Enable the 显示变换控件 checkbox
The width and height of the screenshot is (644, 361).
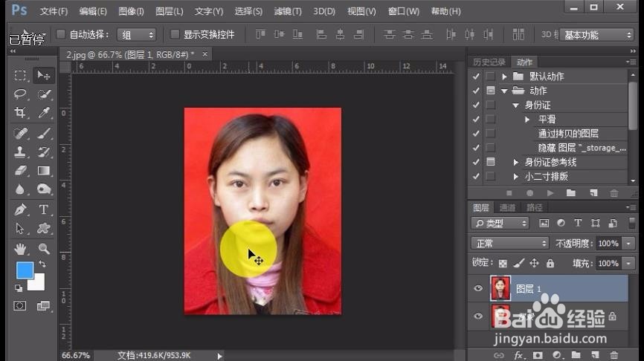point(175,34)
